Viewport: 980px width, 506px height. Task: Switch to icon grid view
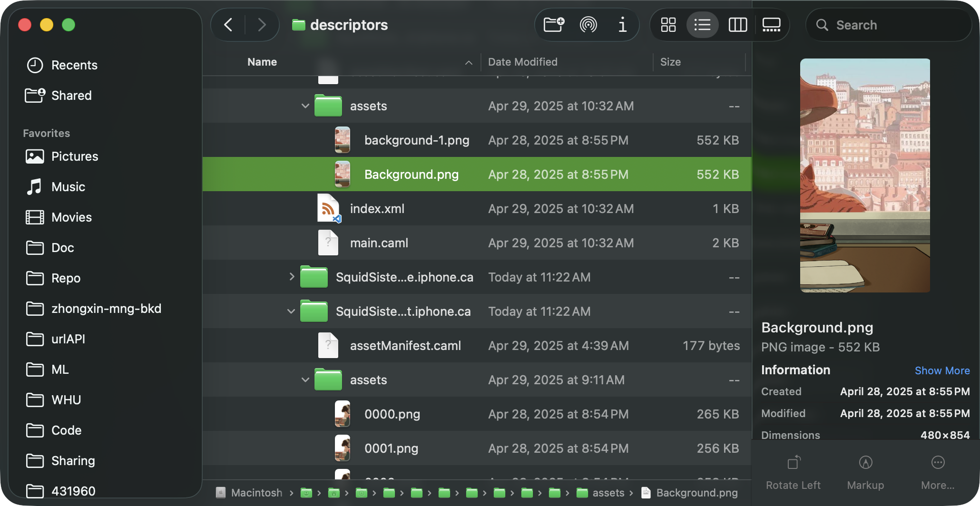click(668, 25)
